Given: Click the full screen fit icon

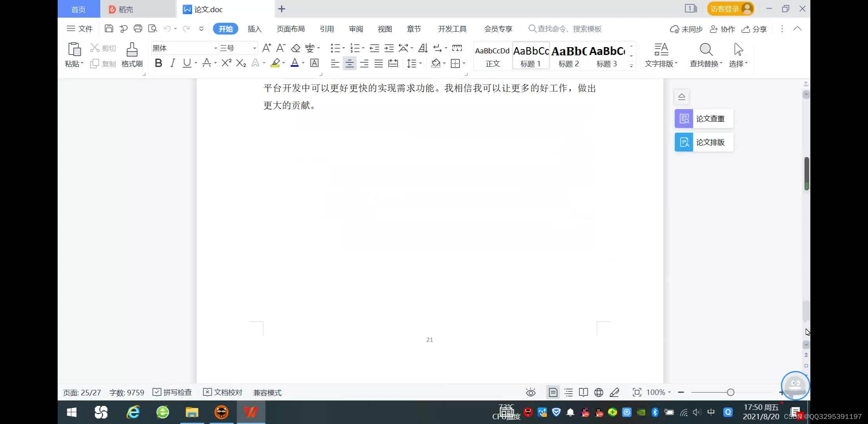Looking at the screenshot, I should click(x=637, y=392).
